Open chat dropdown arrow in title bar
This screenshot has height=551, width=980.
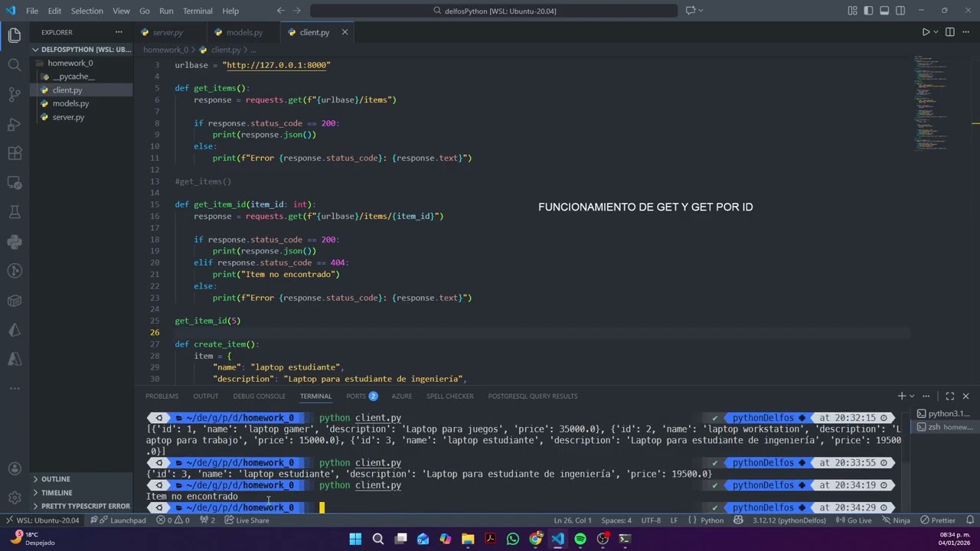[701, 11]
